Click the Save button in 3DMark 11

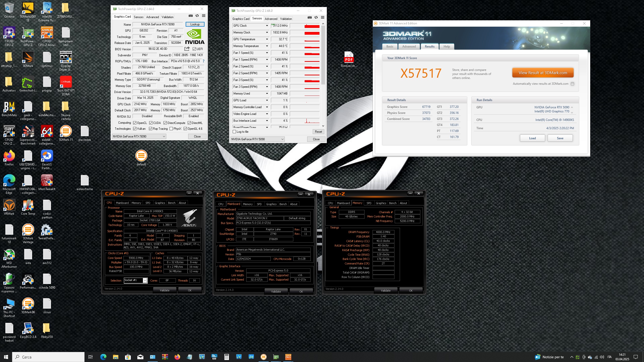pos(560,138)
